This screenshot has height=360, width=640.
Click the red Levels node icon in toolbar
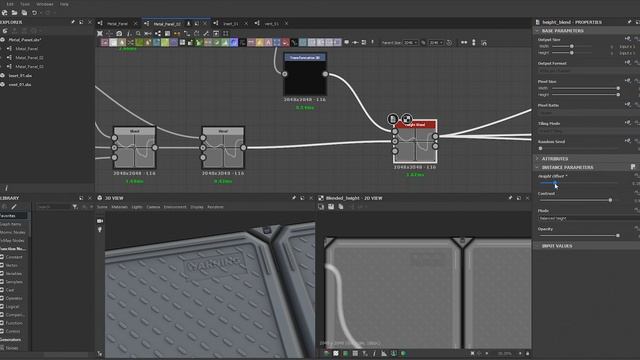click(285, 42)
